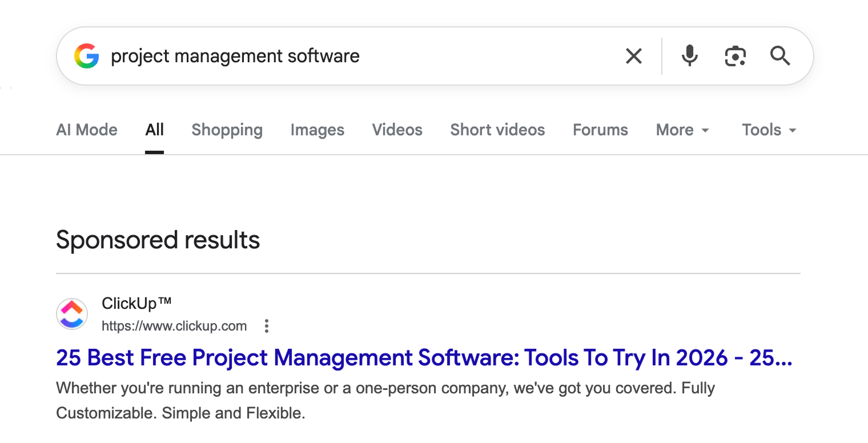Select the Short videos tab
Image resolution: width=868 pixels, height=443 pixels.
coord(497,130)
